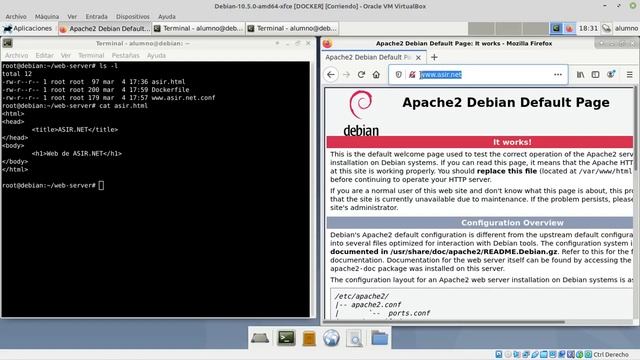Open Firefox Library icon

coord(580,75)
